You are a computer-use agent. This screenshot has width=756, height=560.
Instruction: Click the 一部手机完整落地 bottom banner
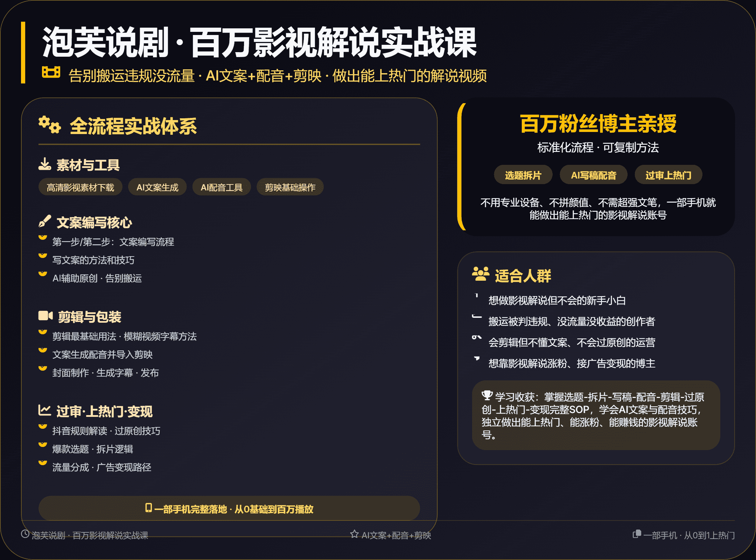click(x=229, y=509)
